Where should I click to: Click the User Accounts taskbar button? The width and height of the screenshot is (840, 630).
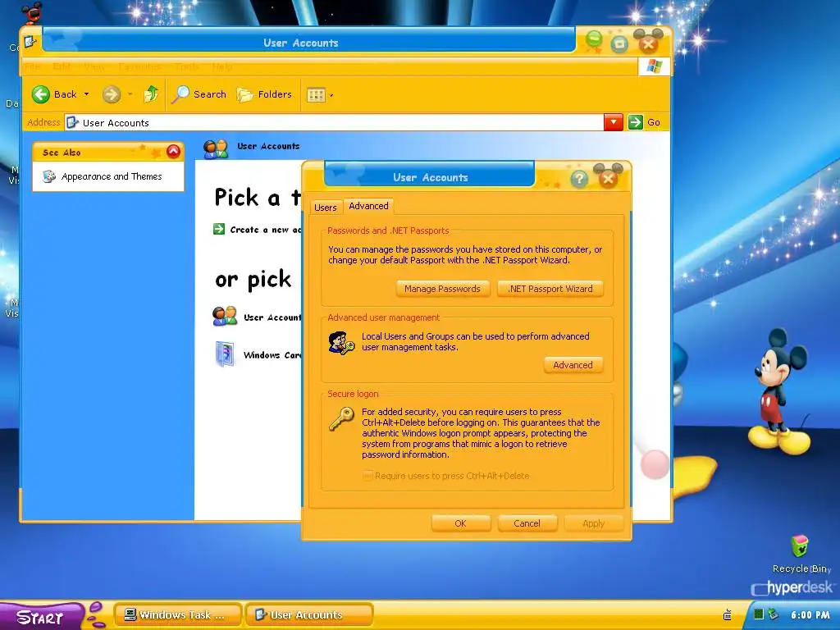[x=309, y=615]
